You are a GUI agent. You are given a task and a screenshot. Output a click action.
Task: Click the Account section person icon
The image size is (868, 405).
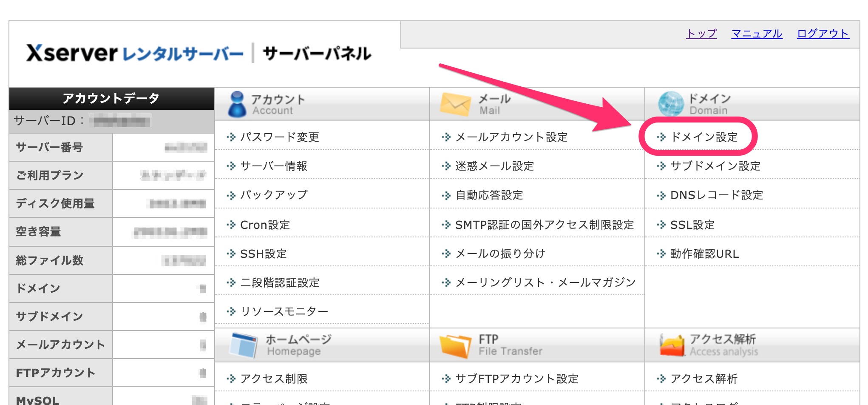[x=237, y=104]
